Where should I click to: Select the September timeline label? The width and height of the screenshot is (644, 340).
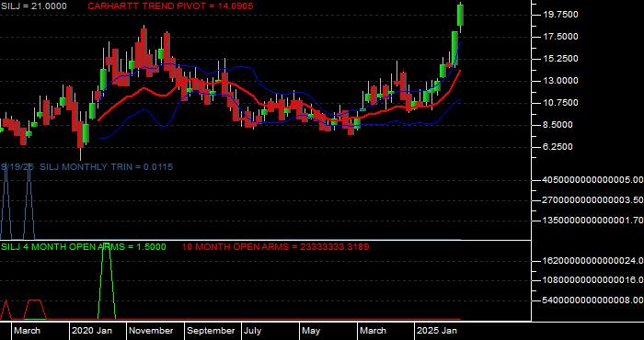211,331
